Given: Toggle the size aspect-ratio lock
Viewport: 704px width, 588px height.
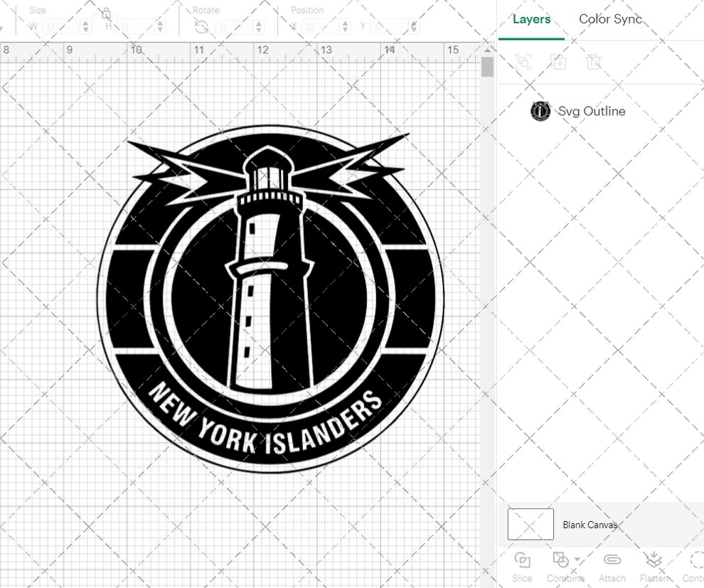Looking at the screenshot, I should point(105,13).
